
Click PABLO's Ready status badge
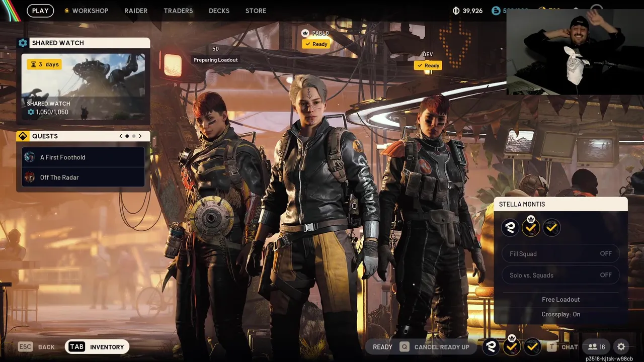[316, 44]
